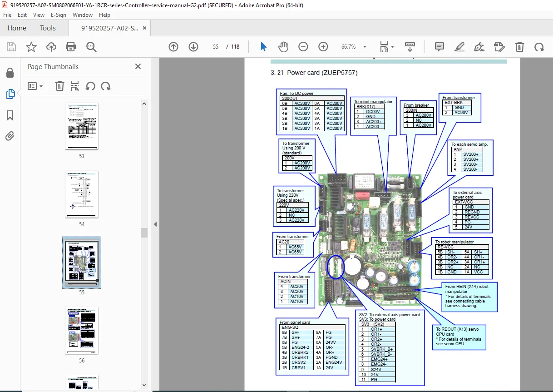Zoom in with the plus icon
This screenshot has width=553, height=392.
[323, 47]
